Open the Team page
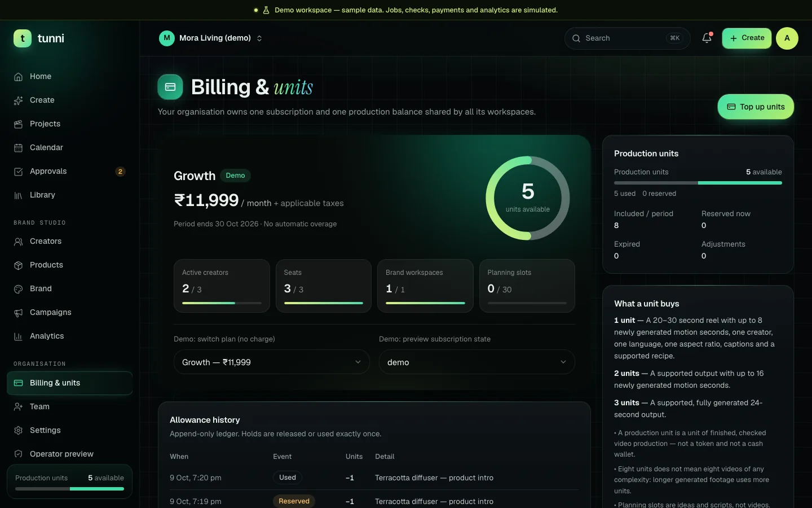The width and height of the screenshot is (812, 508). pos(70,407)
